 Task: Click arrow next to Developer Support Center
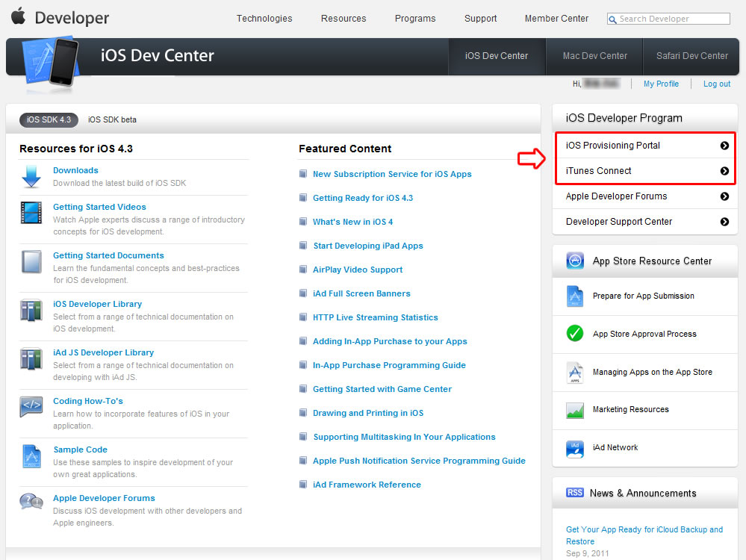pyautogui.click(x=724, y=222)
